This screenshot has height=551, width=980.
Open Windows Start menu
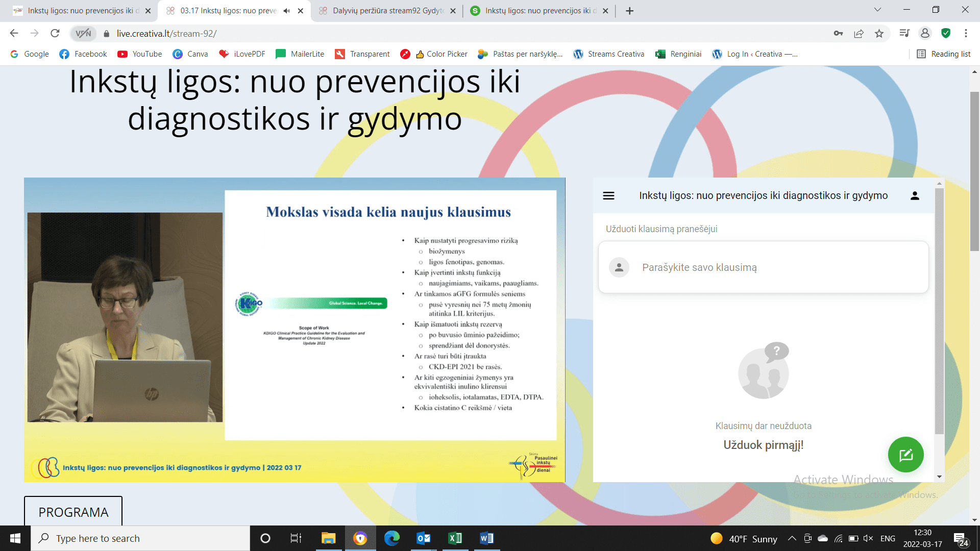click(x=15, y=538)
